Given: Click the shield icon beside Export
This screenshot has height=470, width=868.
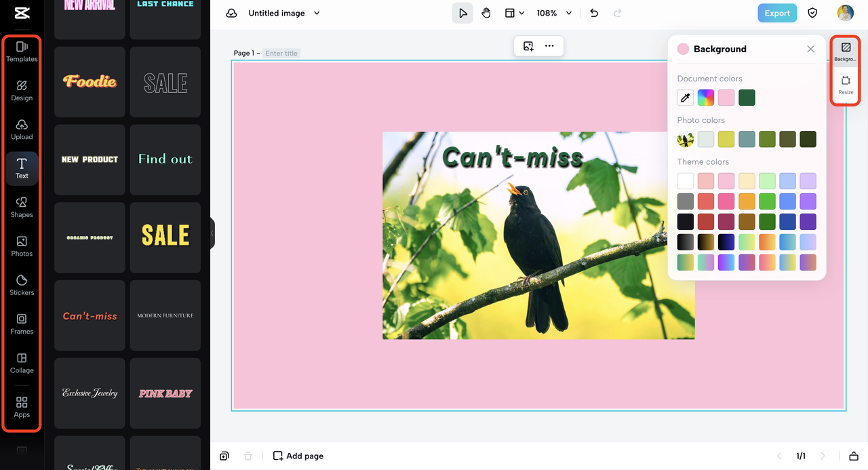Looking at the screenshot, I should pyautogui.click(x=812, y=13).
